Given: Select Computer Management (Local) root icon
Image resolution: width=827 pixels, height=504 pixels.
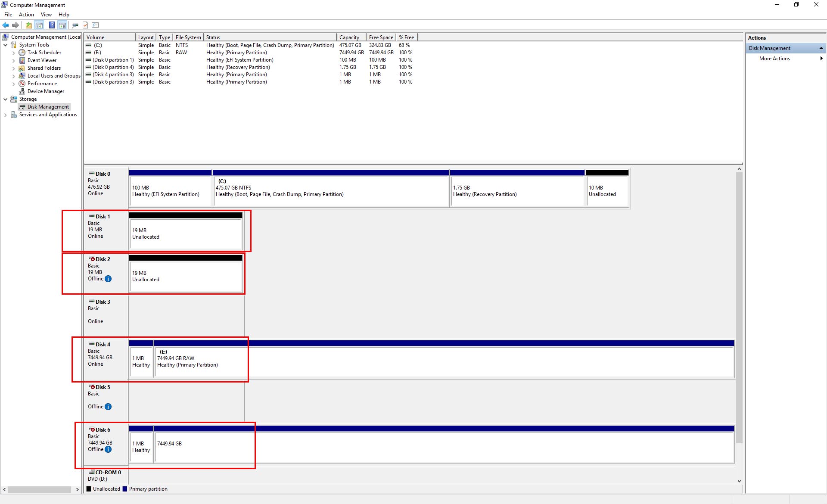Looking at the screenshot, I should (6, 37).
